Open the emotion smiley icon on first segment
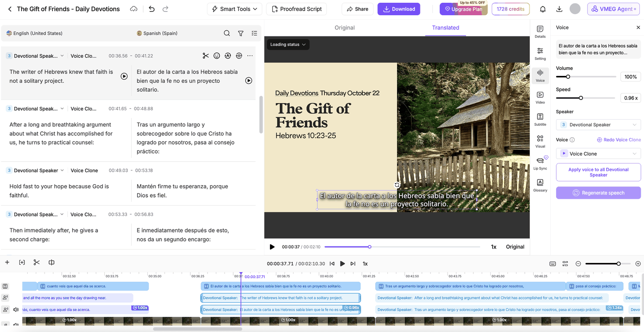Image resolution: width=644 pixels, height=332 pixels. pos(217,56)
